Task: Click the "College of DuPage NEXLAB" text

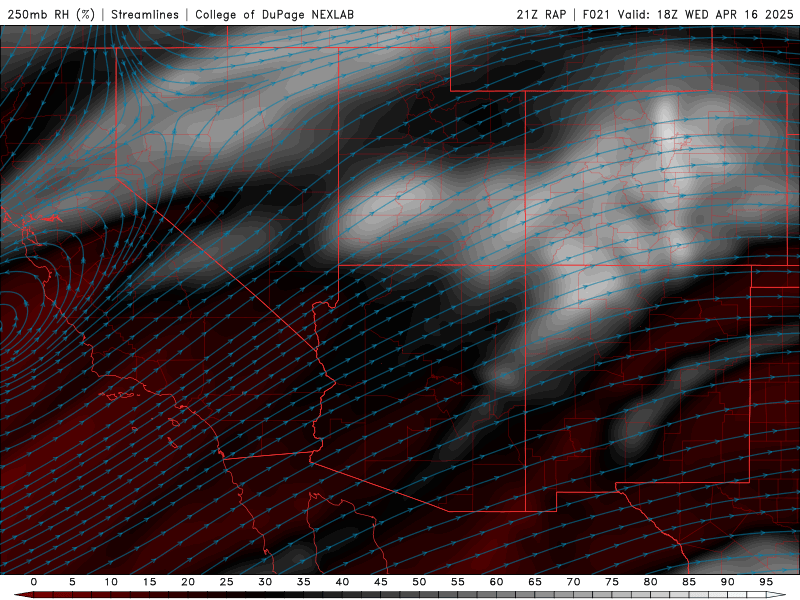Action: 274,14
